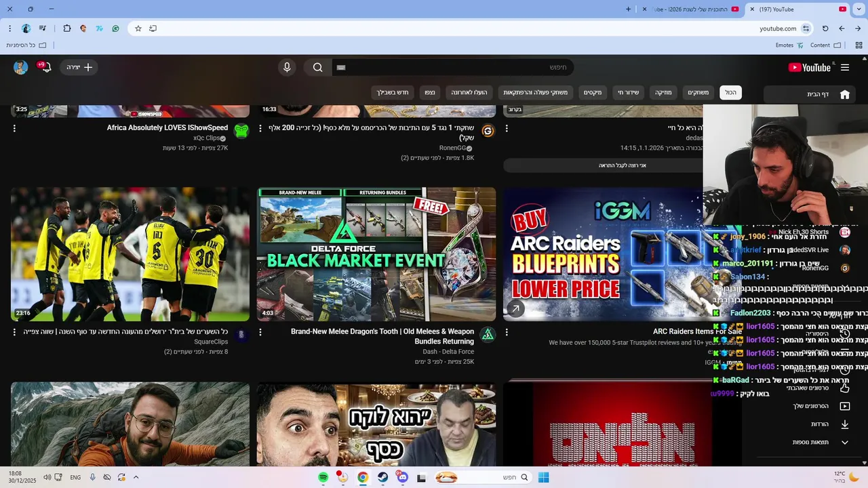Screen dimensions: 868x488
Task: Open the 'Africa Absolutely LOVES IShowSpeed' title
Action: (x=167, y=128)
